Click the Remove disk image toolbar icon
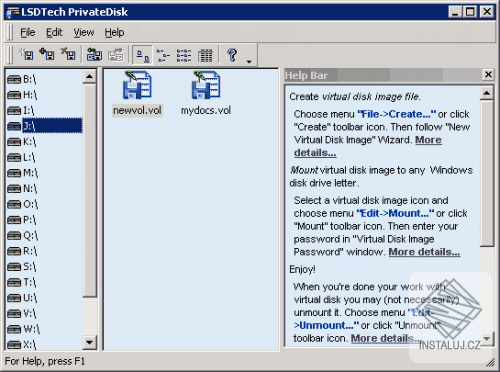Image resolution: width=500 pixels, height=372 pixels. tap(68, 54)
